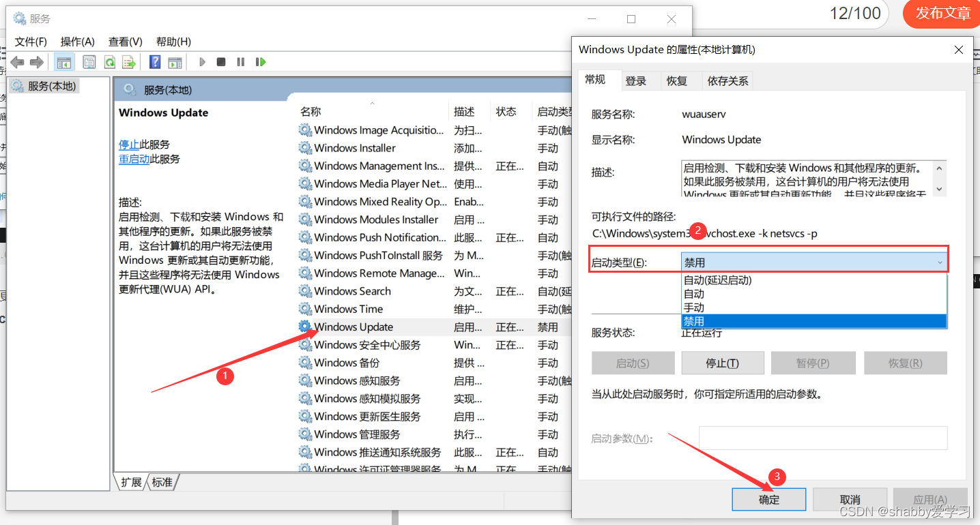Open Help with the blue question-mark icon
This screenshot has height=525, width=980.
click(x=155, y=62)
